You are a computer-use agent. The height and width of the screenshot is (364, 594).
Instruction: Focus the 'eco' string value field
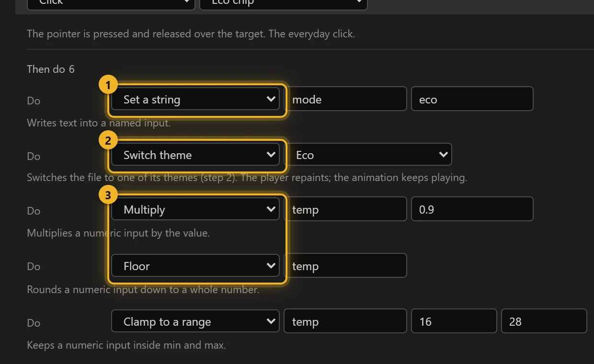472,99
